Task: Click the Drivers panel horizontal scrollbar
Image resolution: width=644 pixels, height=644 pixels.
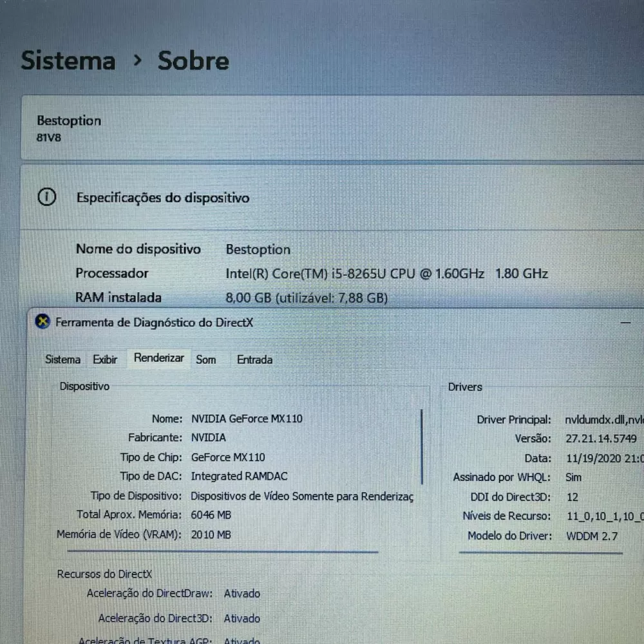Action: tap(540, 553)
